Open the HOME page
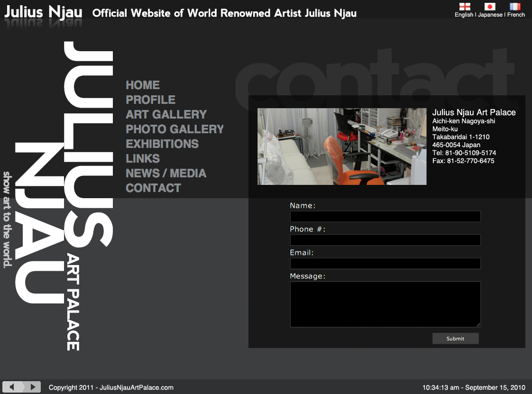This screenshot has height=394, width=532. (x=143, y=85)
